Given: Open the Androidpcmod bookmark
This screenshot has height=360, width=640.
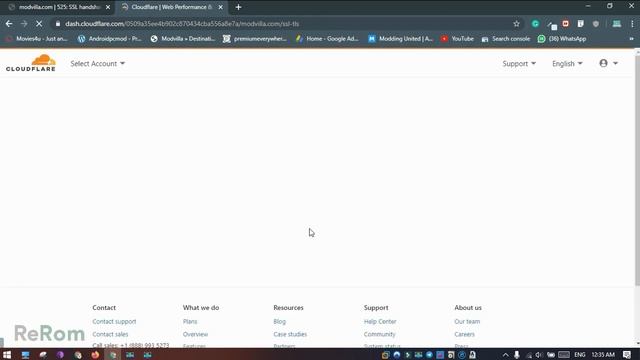Looking at the screenshot, I should pos(110,39).
